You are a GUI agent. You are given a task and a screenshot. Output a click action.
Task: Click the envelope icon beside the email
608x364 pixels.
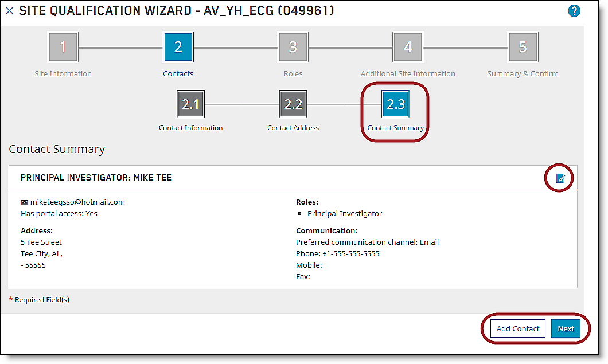[25, 202]
